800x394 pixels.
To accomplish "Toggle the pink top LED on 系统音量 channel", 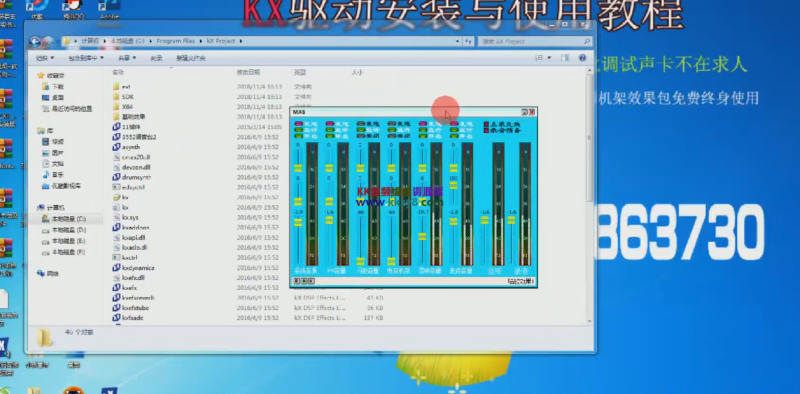I will (299, 124).
